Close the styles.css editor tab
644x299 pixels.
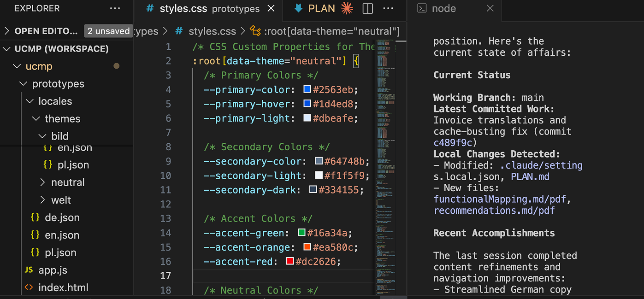272,8
